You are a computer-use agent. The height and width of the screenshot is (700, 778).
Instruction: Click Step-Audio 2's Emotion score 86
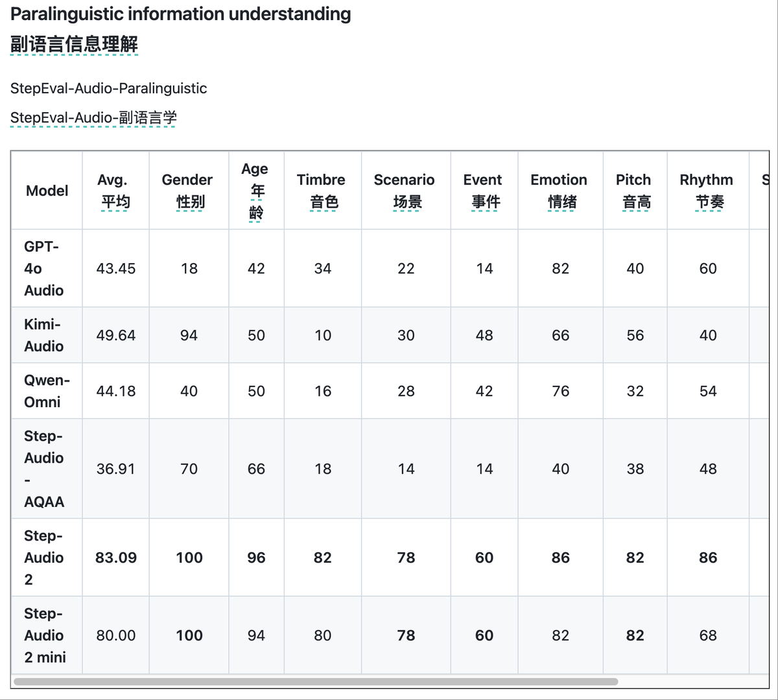[561, 557]
